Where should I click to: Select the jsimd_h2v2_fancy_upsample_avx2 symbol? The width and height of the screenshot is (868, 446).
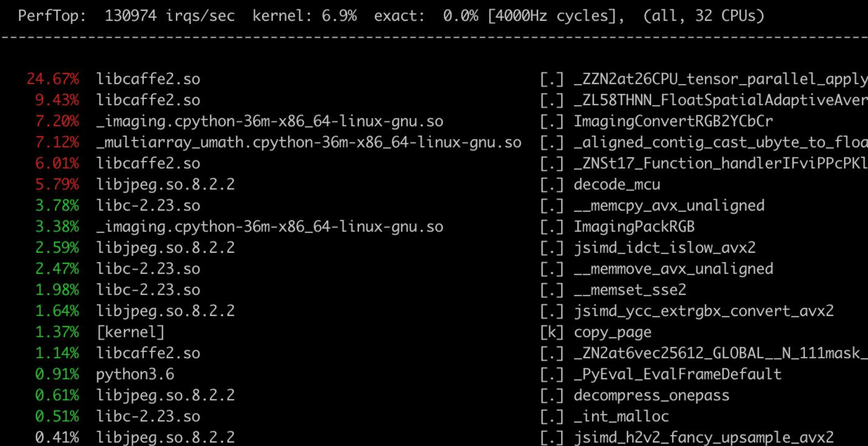(703, 438)
